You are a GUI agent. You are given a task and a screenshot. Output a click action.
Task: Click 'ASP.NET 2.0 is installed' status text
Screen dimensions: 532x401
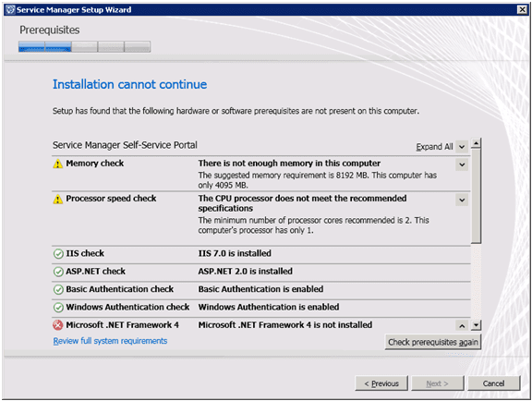[x=246, y=272]
